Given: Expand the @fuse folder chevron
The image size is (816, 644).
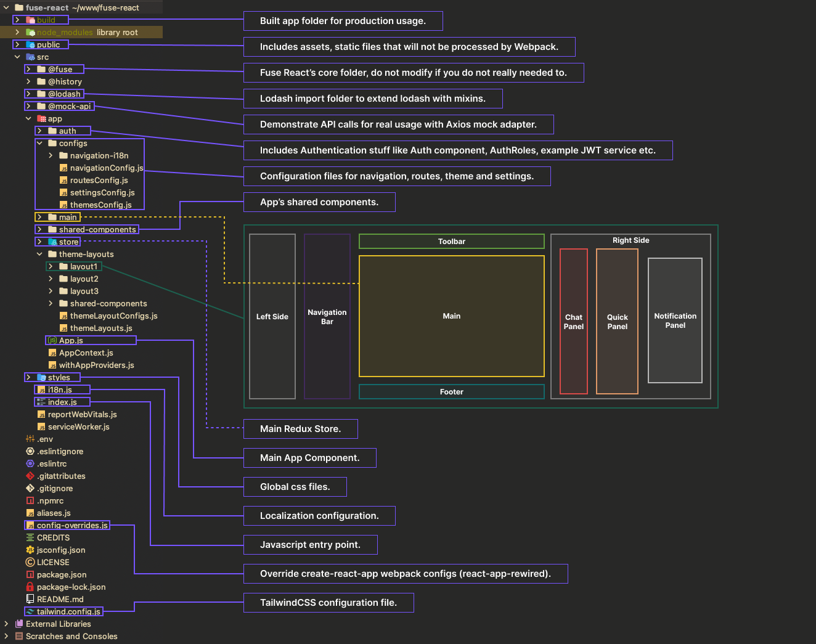Looking at the screenshot, I should click(x=28, y=70).
